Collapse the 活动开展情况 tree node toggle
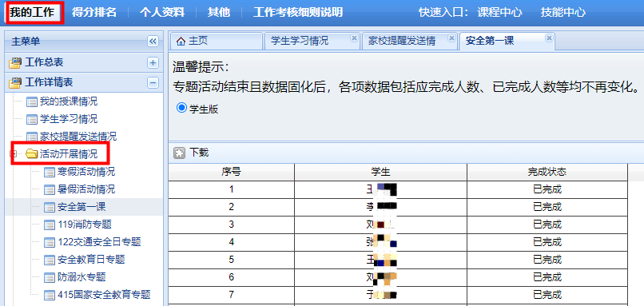This screenshot has height=306, width=644. [x=13, y=154]
